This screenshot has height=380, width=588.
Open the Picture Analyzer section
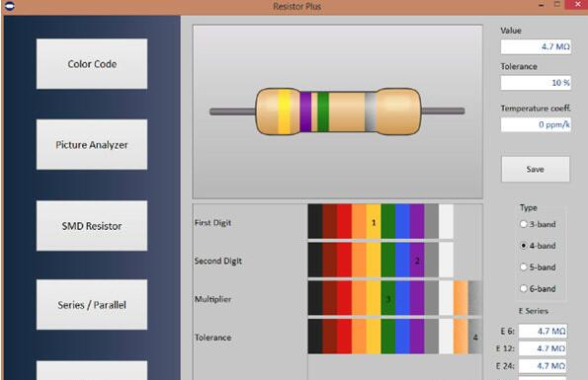(x=92, y=144)
